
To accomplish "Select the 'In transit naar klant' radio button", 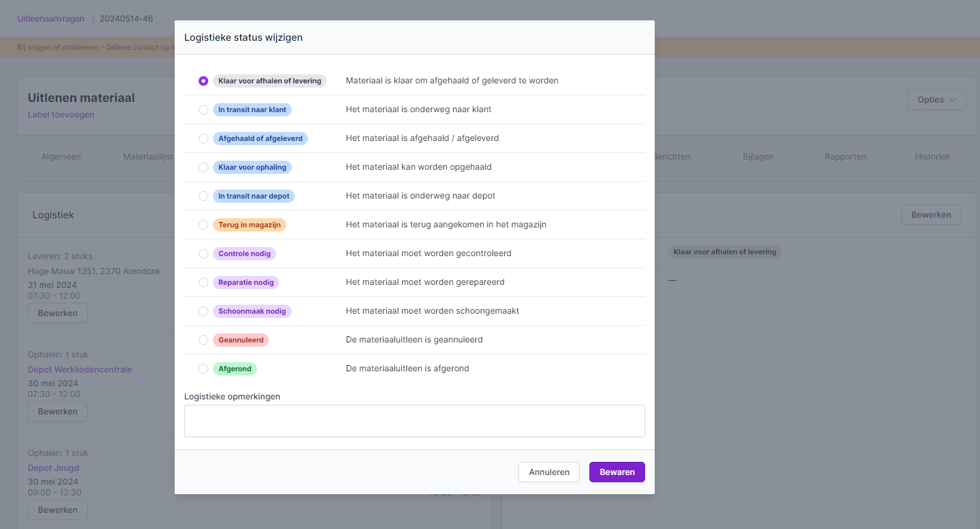I will pos(203,110).
